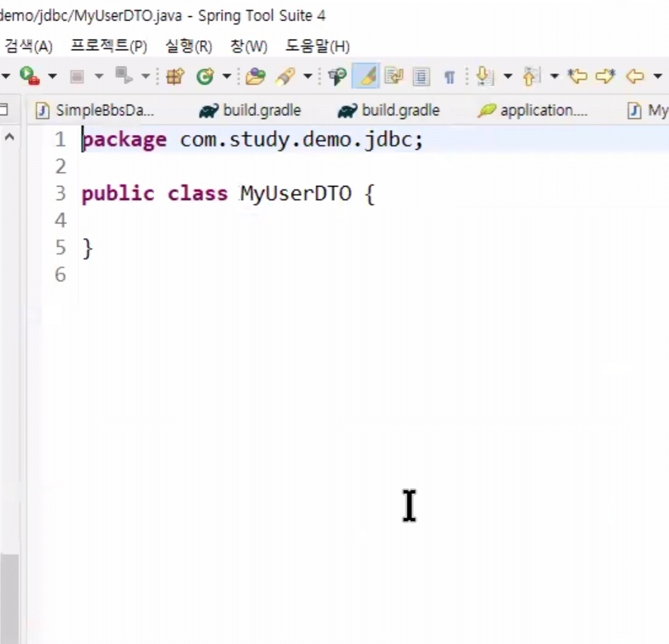Click the greyed-out relaunch icon
Image resolution: width=669 pixels, height=644 pixels.
pos(124,76)
